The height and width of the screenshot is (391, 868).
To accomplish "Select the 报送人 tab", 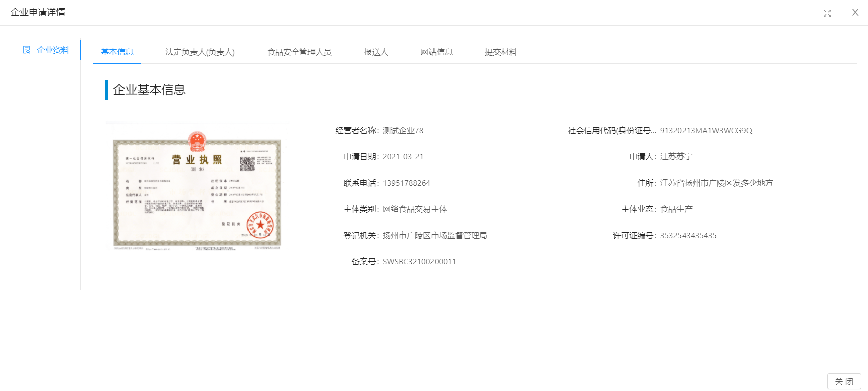I will point(376,52).
